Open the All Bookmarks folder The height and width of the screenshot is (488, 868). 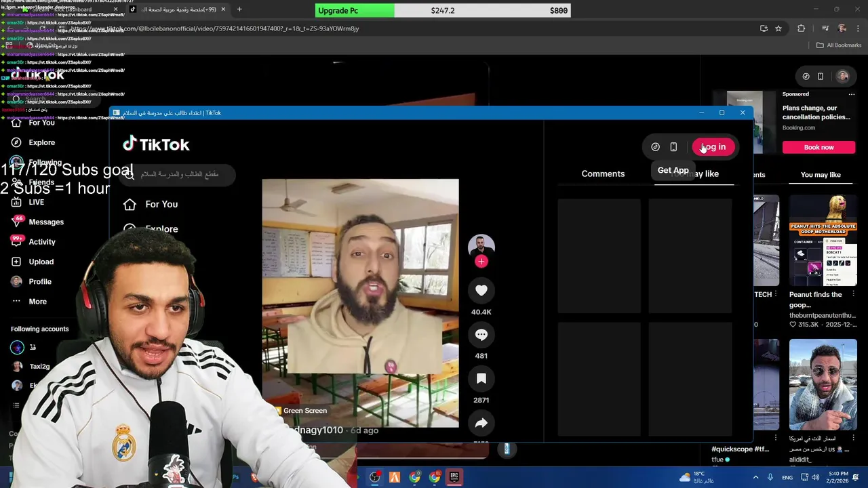click(x=839, y=45)
